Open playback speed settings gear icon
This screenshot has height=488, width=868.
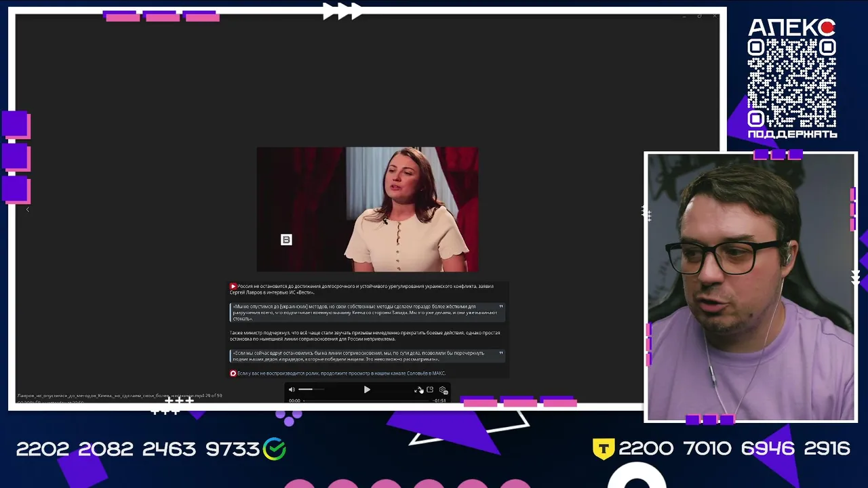point(443,390)
